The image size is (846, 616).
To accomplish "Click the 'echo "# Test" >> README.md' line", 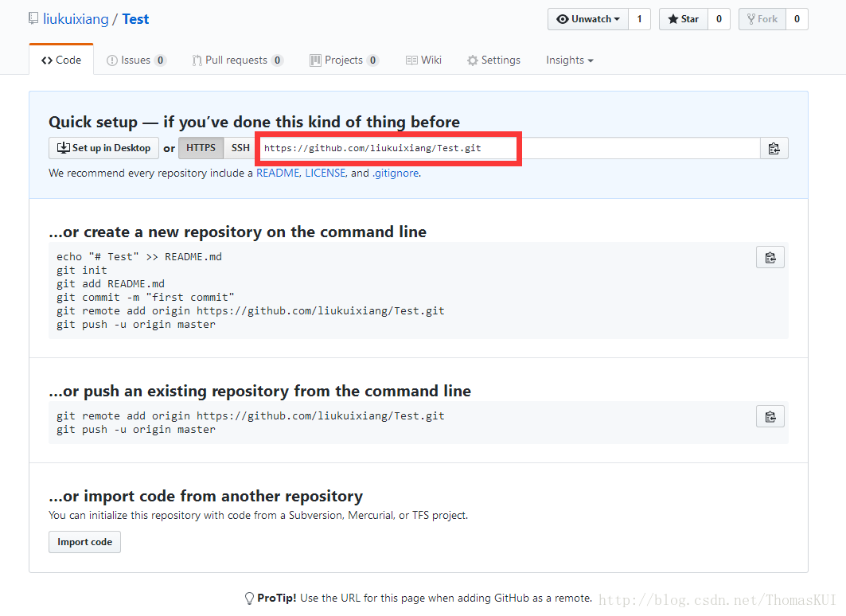I will (x=139, y=257).
